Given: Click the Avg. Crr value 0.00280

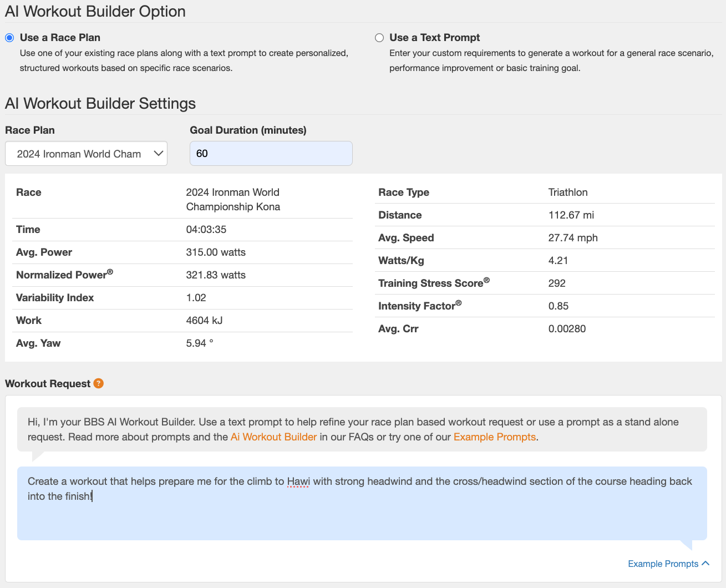Looking at the screenshot, I should click(x=567, y=329).
